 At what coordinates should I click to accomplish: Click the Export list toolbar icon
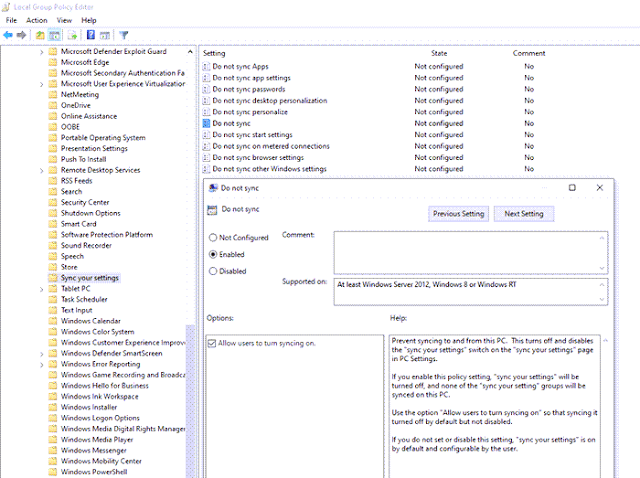click(x=73, y=35)
